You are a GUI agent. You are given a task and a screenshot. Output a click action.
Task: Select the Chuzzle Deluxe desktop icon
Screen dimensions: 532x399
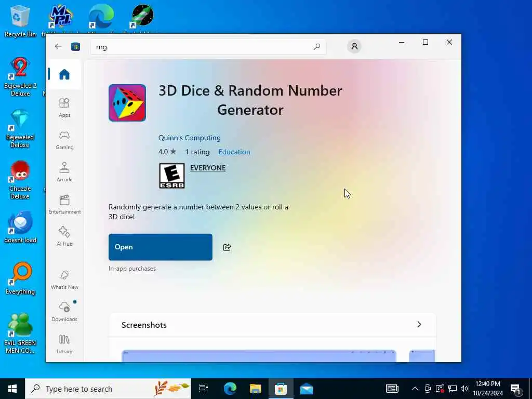tap(20, 180)
